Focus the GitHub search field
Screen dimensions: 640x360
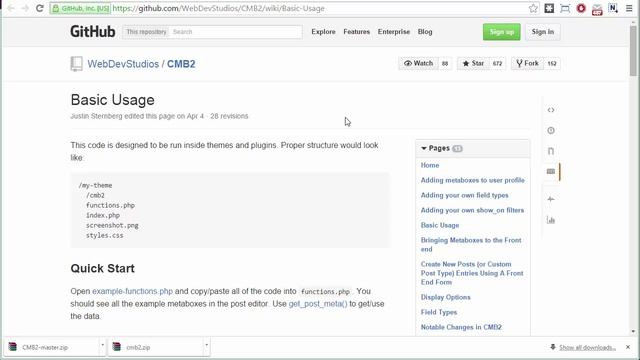click(236, 32)
